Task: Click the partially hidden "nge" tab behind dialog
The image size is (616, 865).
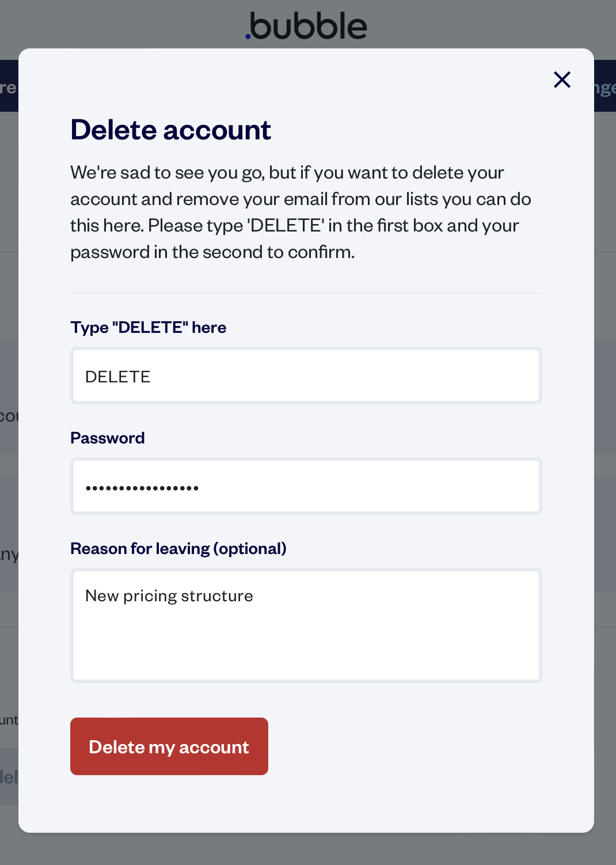Action: 604,88
